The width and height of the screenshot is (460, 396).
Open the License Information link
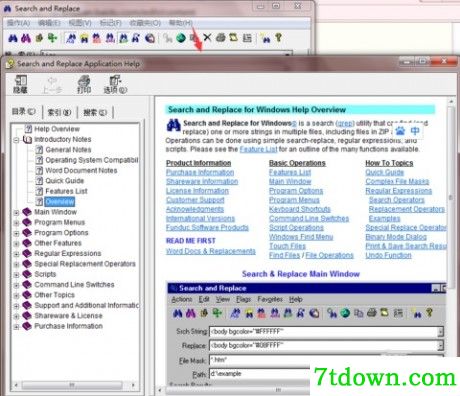click(197, 191)
